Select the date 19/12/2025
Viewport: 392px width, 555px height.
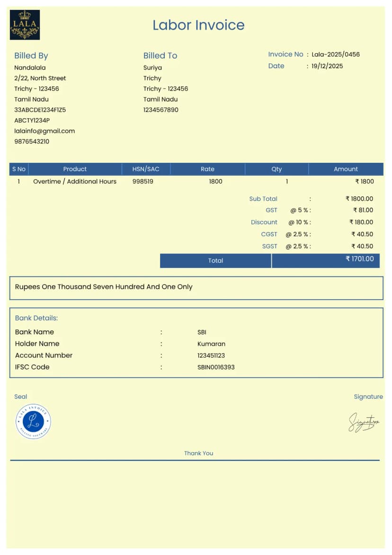[327, 66]
